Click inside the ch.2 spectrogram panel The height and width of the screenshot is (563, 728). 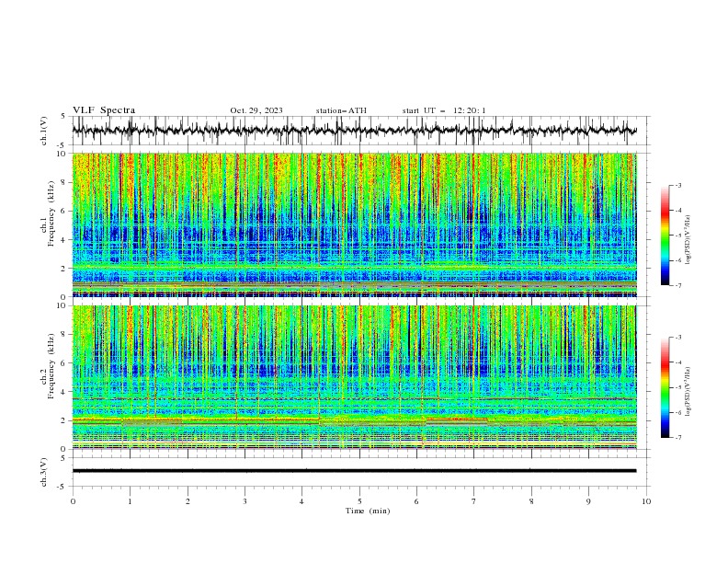pos(354,377)
